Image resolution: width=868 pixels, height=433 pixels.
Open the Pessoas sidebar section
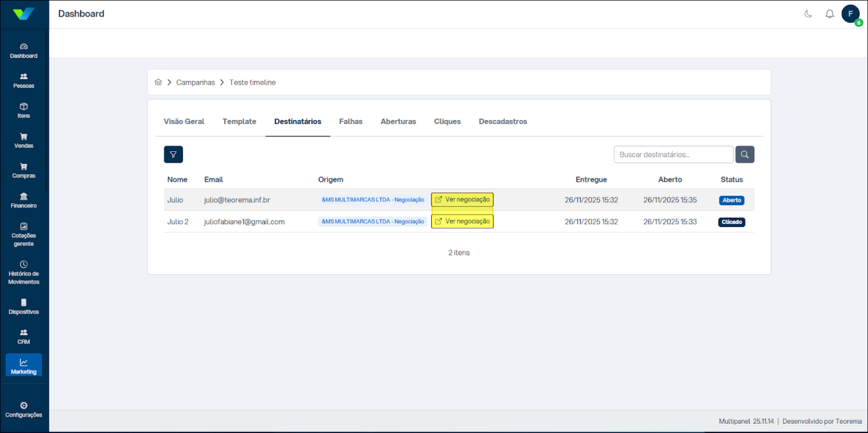(x=24, y=81)
